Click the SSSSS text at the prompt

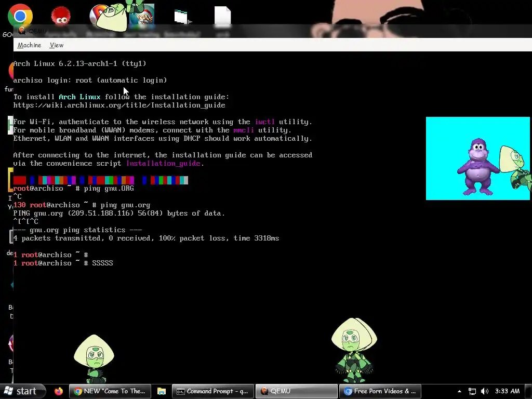(x=102, y=263)
